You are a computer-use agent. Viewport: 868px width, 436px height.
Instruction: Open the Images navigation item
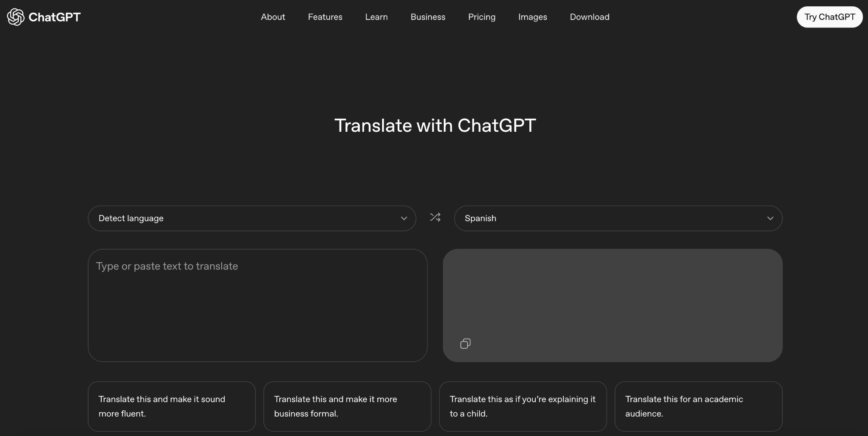532,17
